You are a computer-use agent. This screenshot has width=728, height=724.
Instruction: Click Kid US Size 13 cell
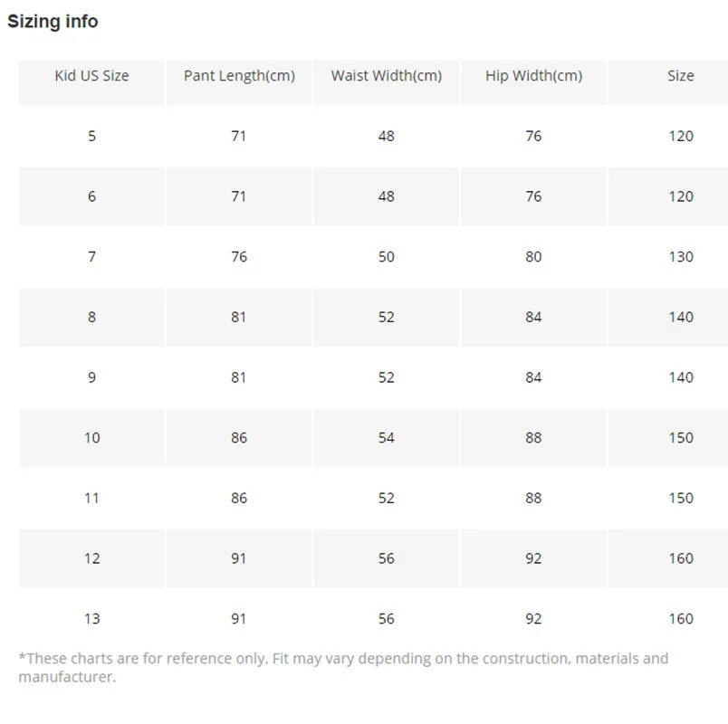[x=92, y=619]
